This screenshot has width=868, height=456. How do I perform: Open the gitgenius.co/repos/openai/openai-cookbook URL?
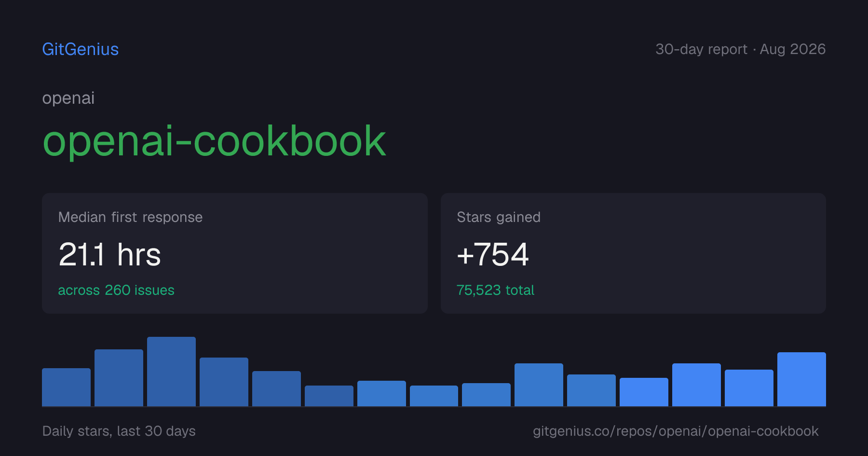[676, 431]
